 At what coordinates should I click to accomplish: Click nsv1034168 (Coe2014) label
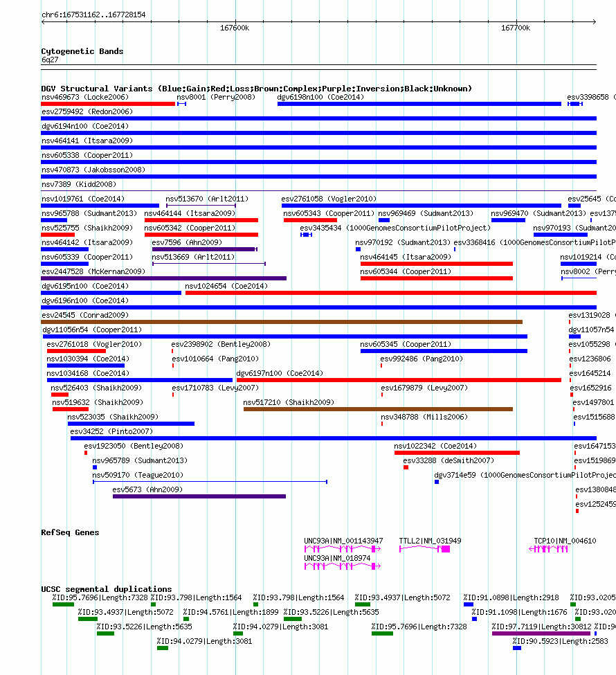88,374
